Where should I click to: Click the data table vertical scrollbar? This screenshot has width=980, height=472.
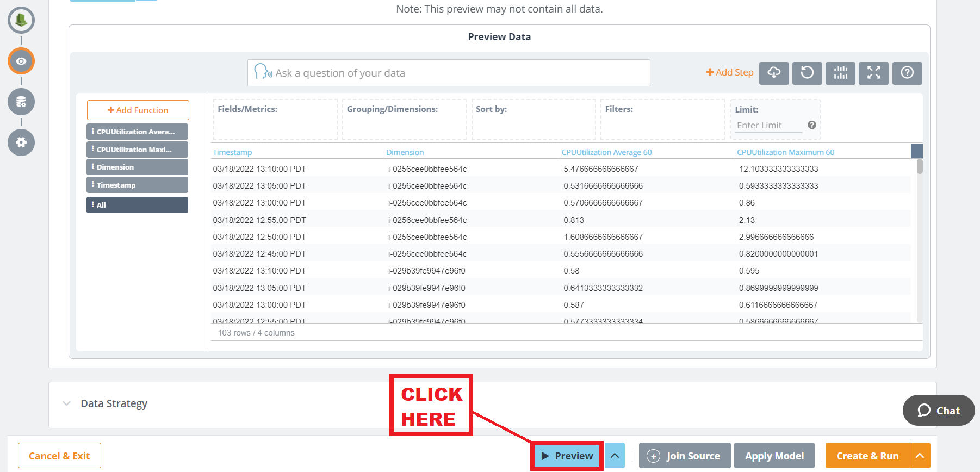(x=920, y=166)
